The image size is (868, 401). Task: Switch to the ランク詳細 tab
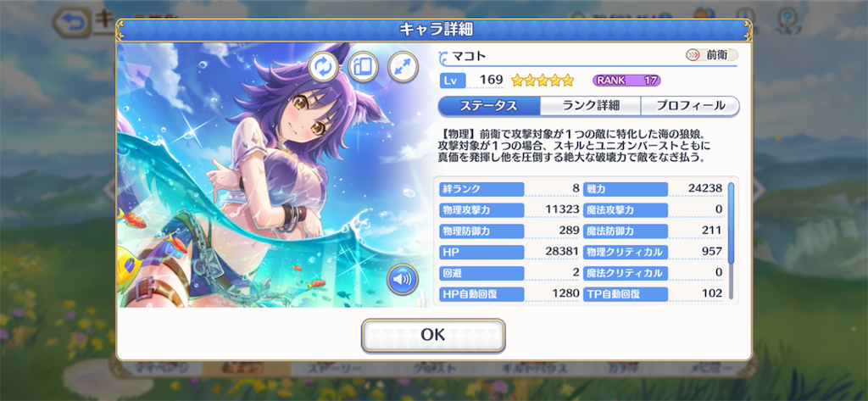click(590, 106)
